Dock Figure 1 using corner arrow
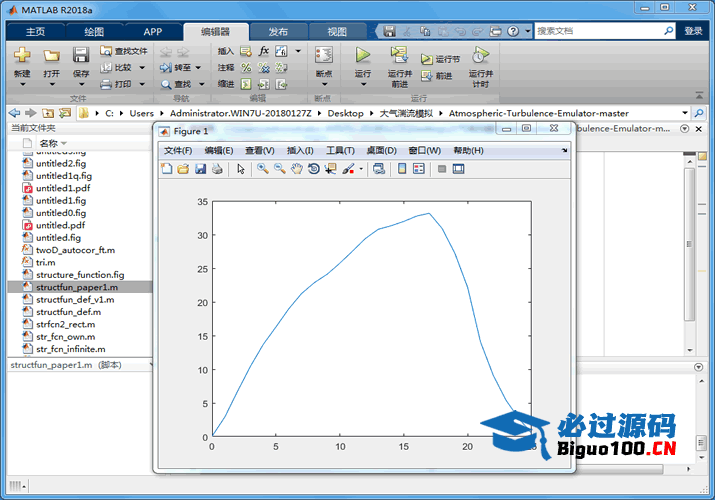Viewport: 715px width, 500px height. tap(564, 150)
